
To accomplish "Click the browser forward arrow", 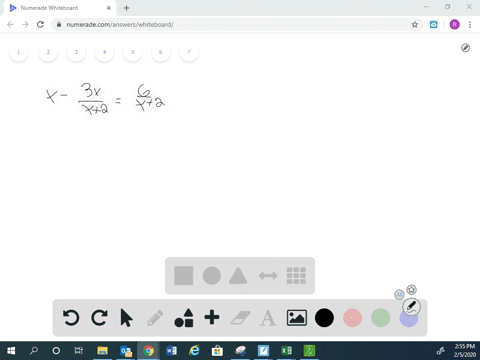I will [25, 24].
